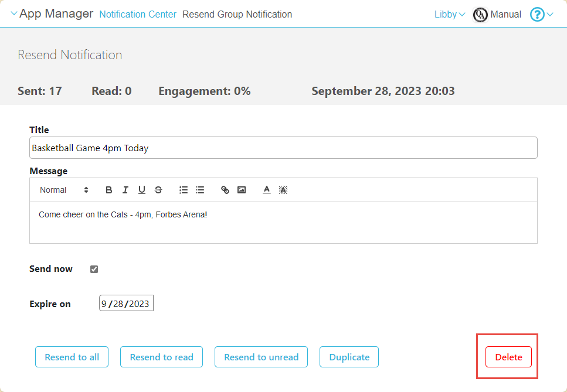Insert a hyperlink into message
Image resolution: width=567 pixels, height=392 pixels.
pos(225,190)
